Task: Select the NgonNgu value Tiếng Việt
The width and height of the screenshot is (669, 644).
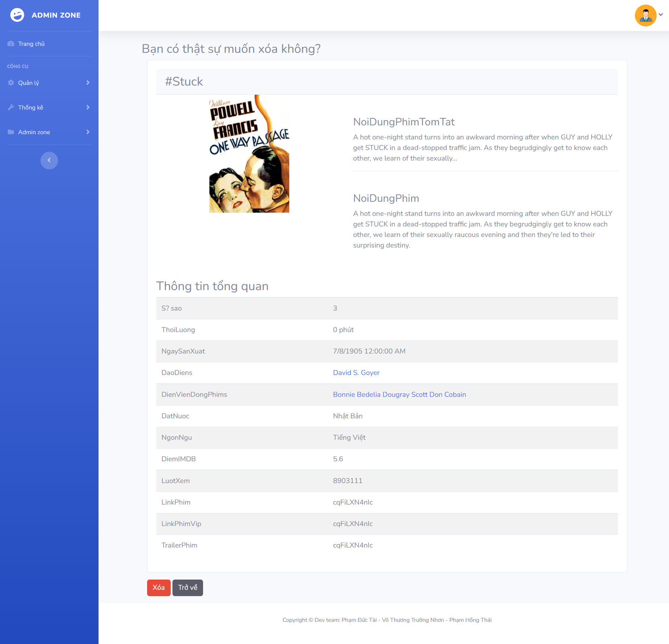Action: pos(349,437)
